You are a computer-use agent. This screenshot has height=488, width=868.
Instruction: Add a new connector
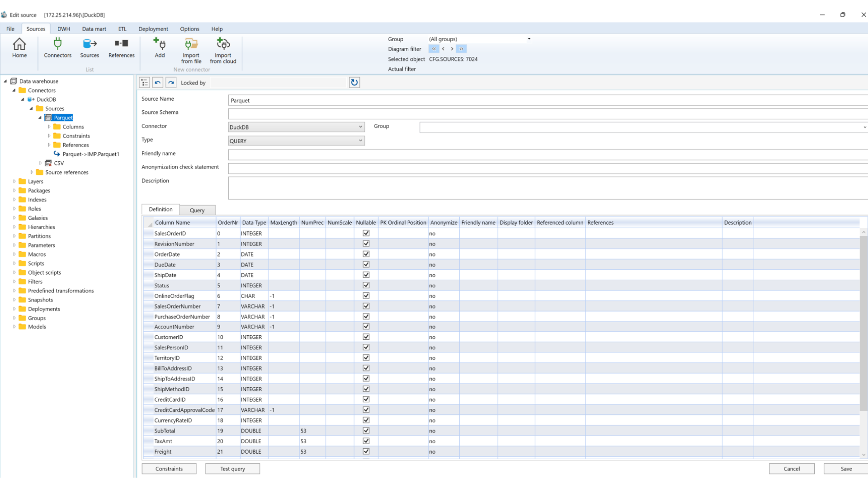point(160,48)
